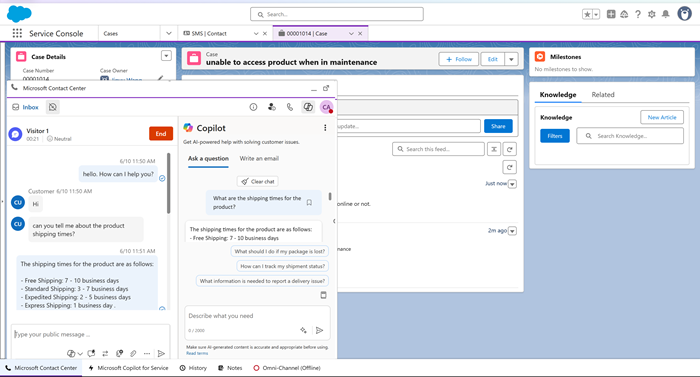The height and width of the screenshot is (377, 700).
Task: Open the favorites list dropdown arrow
Action: [x=596, y=14]
